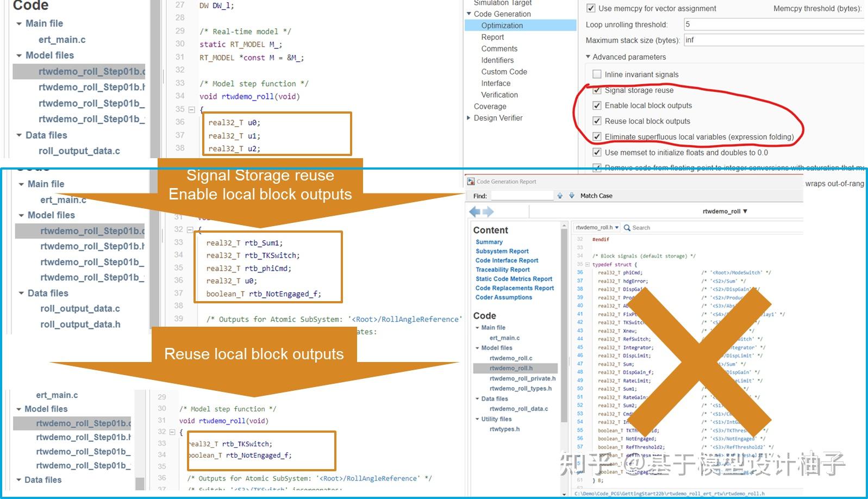Click the rtwdemo_roll.h file path status bar
868x499 pixels.
coord(670,494)
